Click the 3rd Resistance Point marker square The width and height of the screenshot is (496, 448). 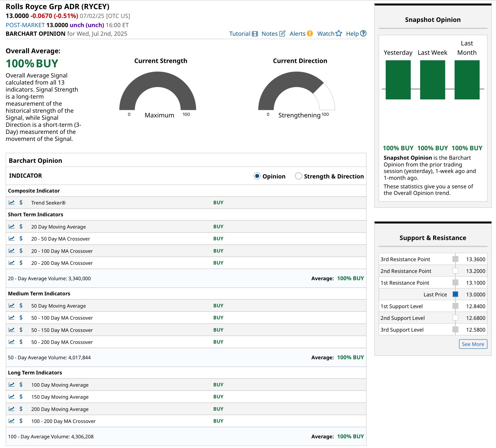click(x=455, y=259)
